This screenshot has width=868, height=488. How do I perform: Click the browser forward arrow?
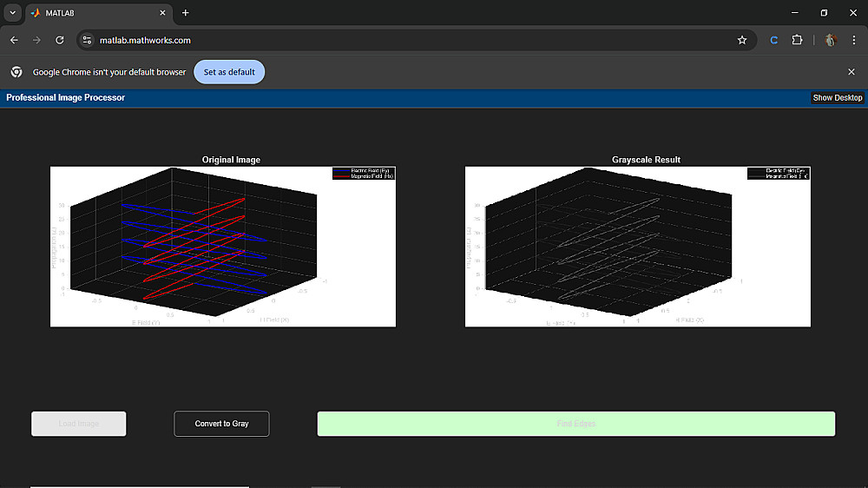(x=36, y=40)
